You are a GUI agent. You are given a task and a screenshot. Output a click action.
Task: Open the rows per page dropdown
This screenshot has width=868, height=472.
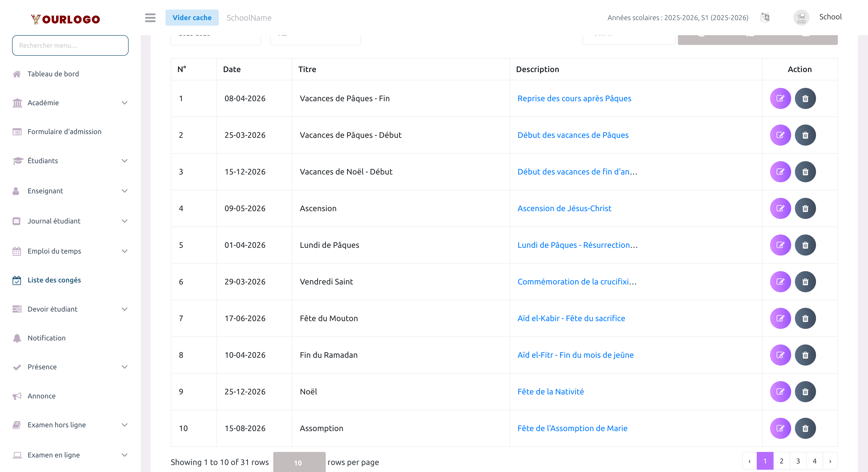click(299, 462)
